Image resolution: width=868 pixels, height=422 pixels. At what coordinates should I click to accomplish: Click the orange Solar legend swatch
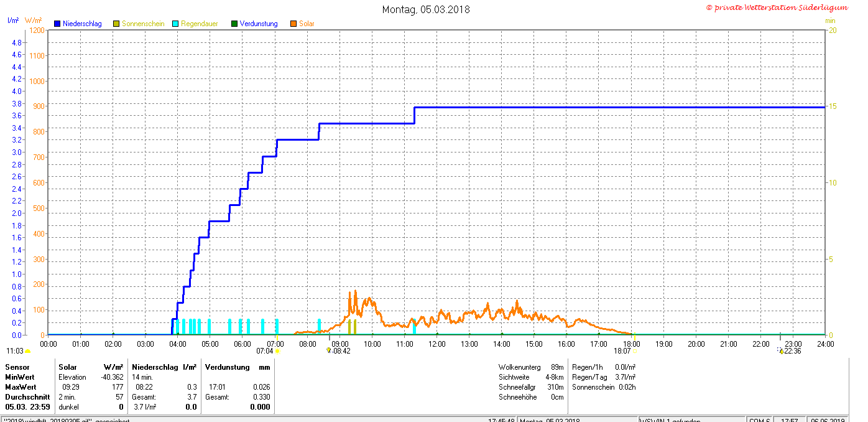293,24
